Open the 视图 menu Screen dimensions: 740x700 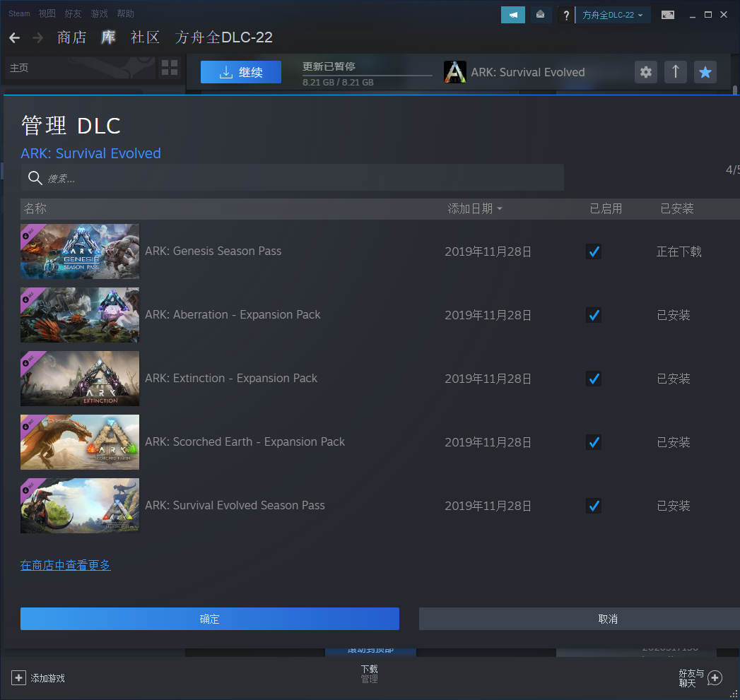click(47, 13)
